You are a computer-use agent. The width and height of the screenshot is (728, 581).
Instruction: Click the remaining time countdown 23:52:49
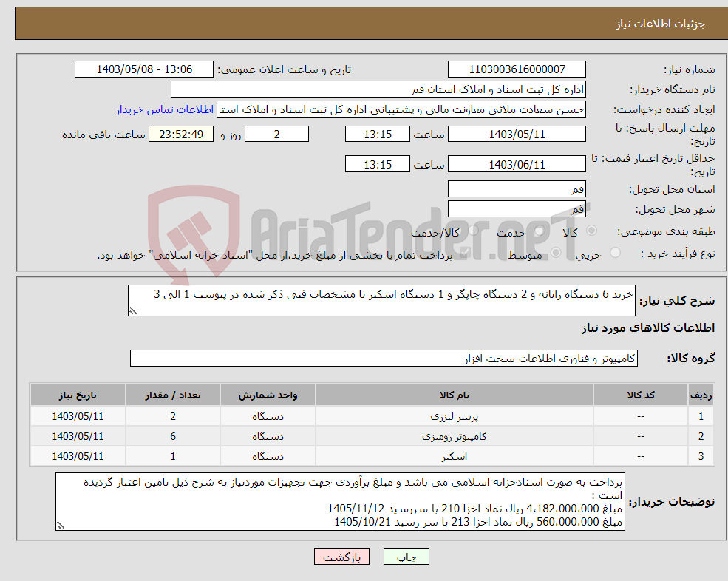pos(181,135)
